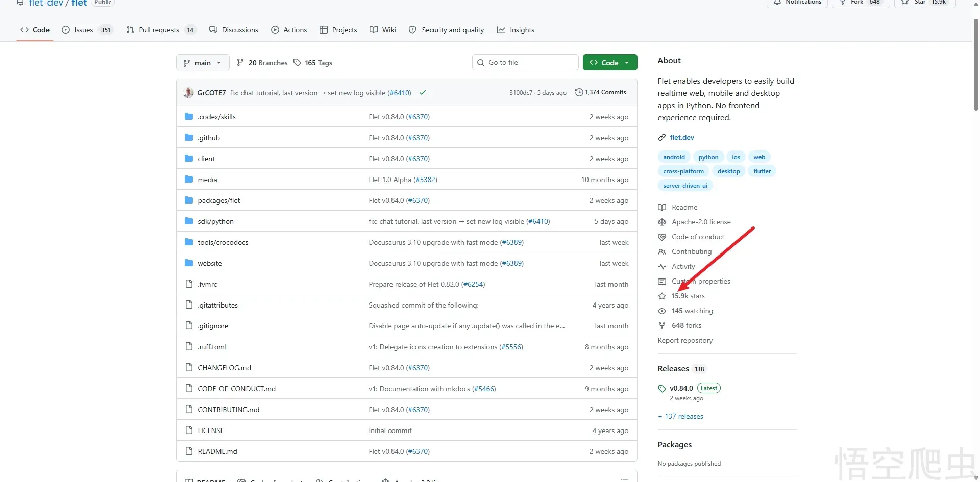
Task: Click the eye icon next to 145 watching
Action: coord(662,311)
